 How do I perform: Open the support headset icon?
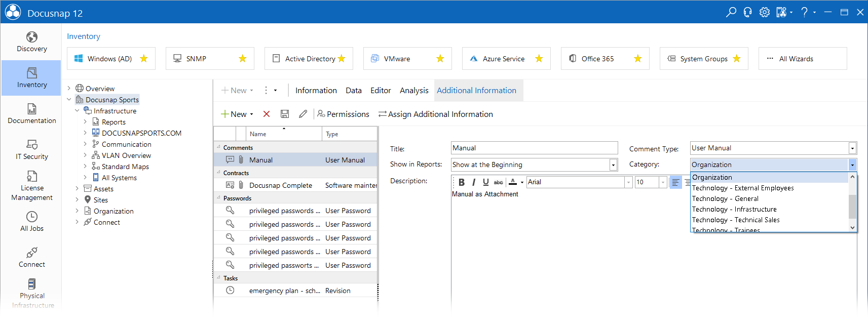click(x=747, y=12)
